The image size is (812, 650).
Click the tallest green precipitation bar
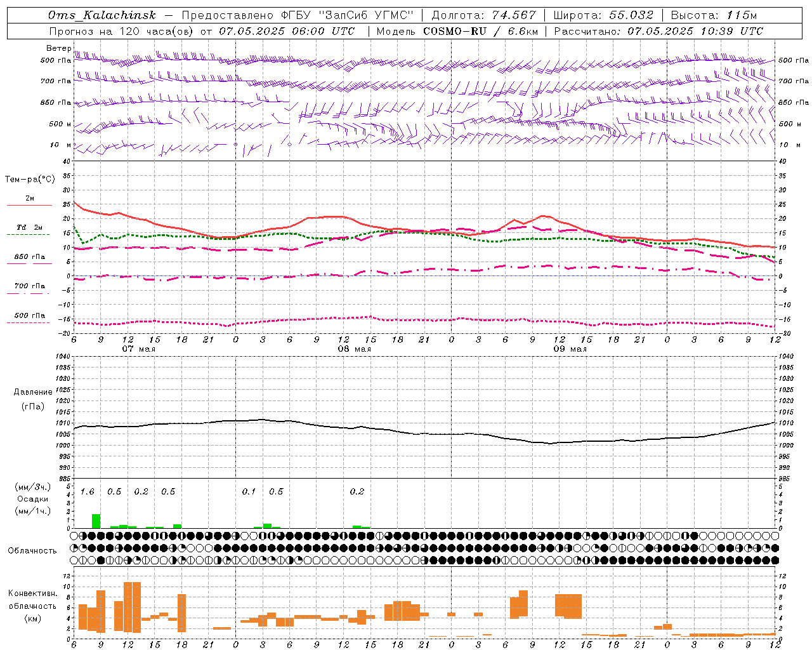tap(96, 521)
